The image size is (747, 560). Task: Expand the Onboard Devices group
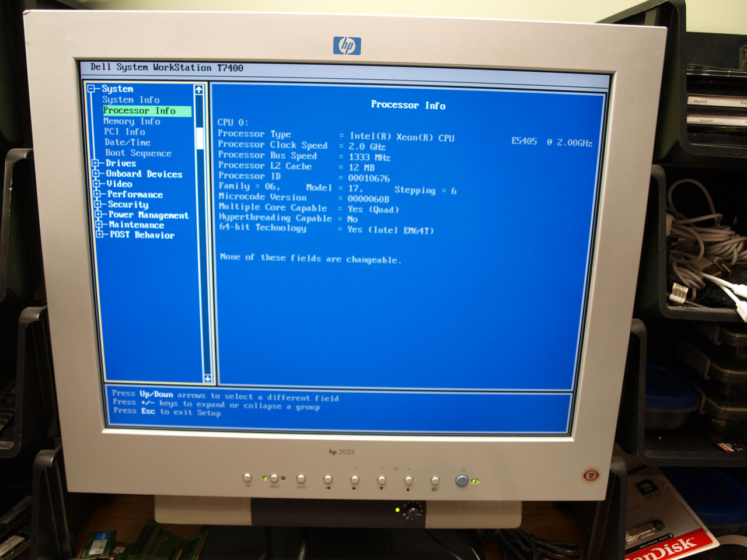(x=96, y=174)
